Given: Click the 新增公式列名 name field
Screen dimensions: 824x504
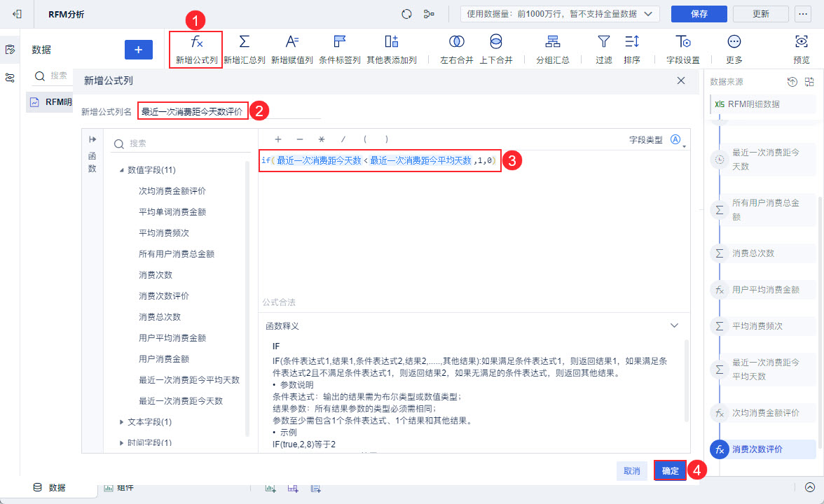Looking at the screenshot, I should (230, 111).
